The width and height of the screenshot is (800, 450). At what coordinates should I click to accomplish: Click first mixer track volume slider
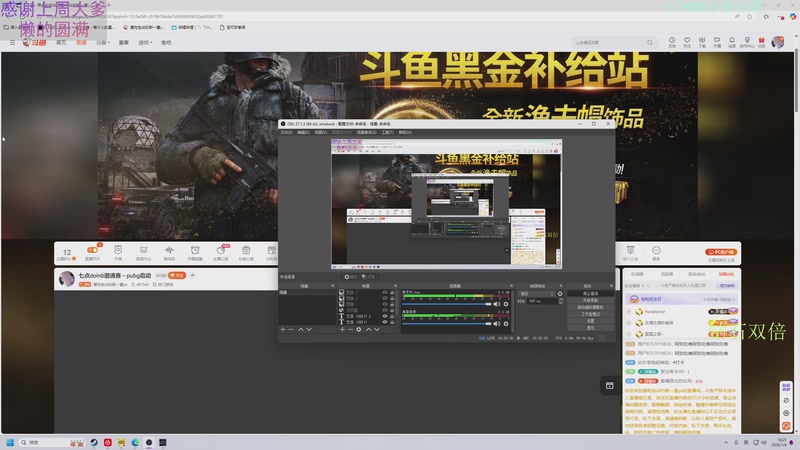point(447,304)
